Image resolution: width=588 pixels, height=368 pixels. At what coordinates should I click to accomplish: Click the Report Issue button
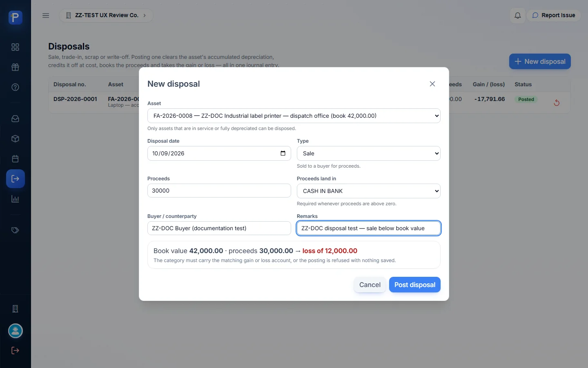pyautogui.click(x=553, y=16)
